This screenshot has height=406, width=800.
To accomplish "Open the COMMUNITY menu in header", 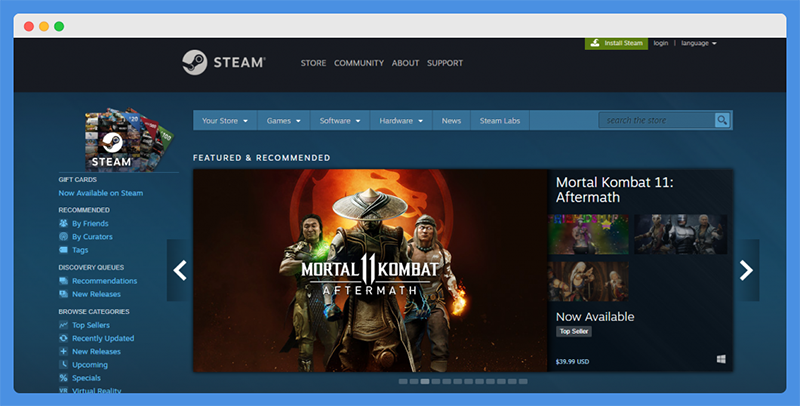I will [359, 63].
